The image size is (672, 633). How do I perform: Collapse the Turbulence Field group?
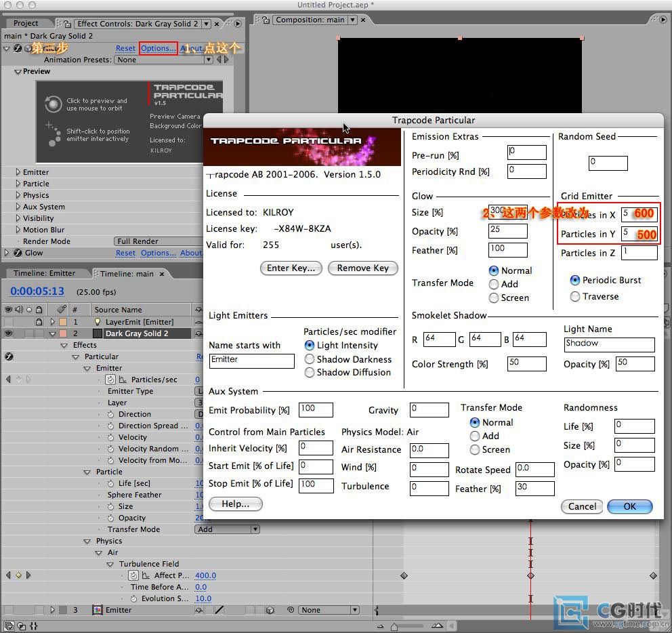coord(110,564)
